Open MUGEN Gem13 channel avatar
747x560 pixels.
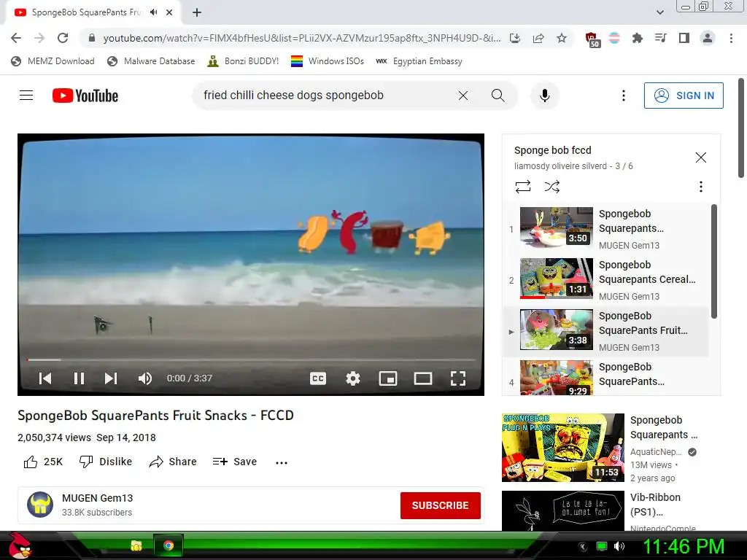40,505
